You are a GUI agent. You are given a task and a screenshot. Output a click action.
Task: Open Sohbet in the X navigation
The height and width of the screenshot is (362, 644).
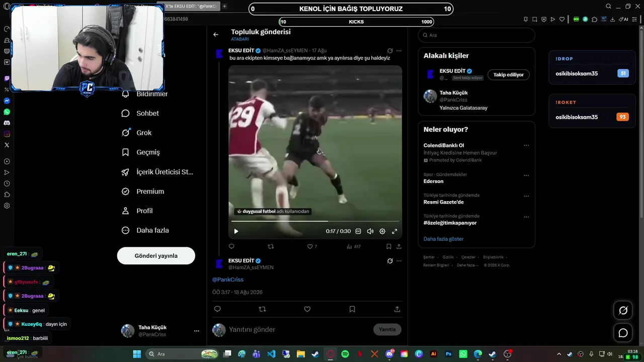[140, 113]
